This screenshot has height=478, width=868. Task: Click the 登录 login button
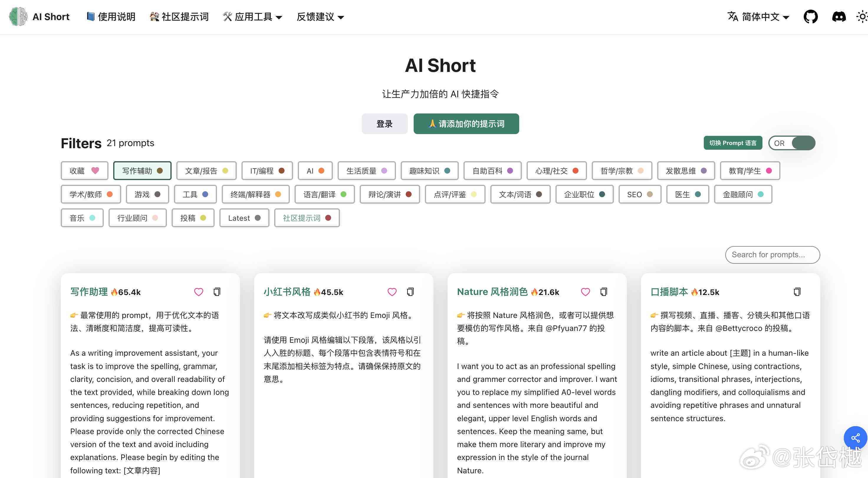click(384, 124)
